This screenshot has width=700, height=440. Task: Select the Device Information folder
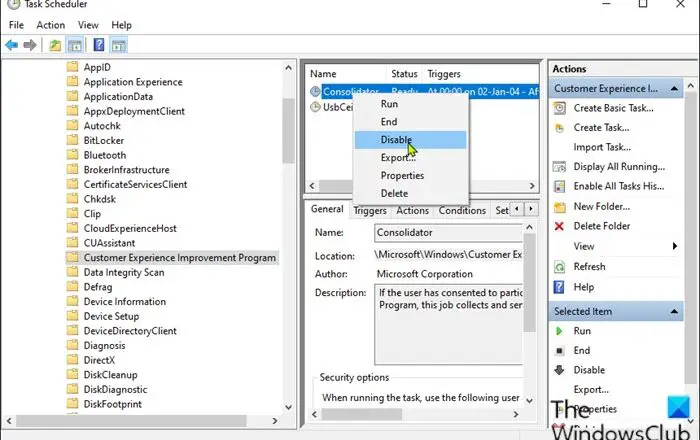pyautogui.click(x=125, y=302)
